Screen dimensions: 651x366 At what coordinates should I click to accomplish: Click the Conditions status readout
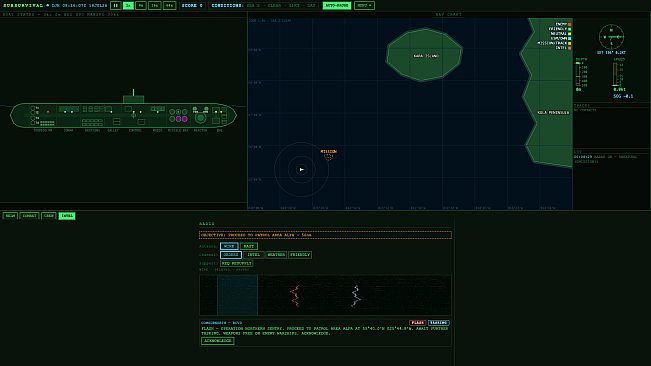(x=263, y=5)
